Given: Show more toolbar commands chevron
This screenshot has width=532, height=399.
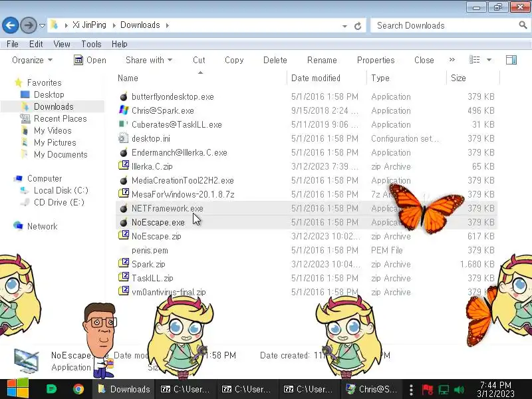Looking at the screenshot, I should 452,60.
